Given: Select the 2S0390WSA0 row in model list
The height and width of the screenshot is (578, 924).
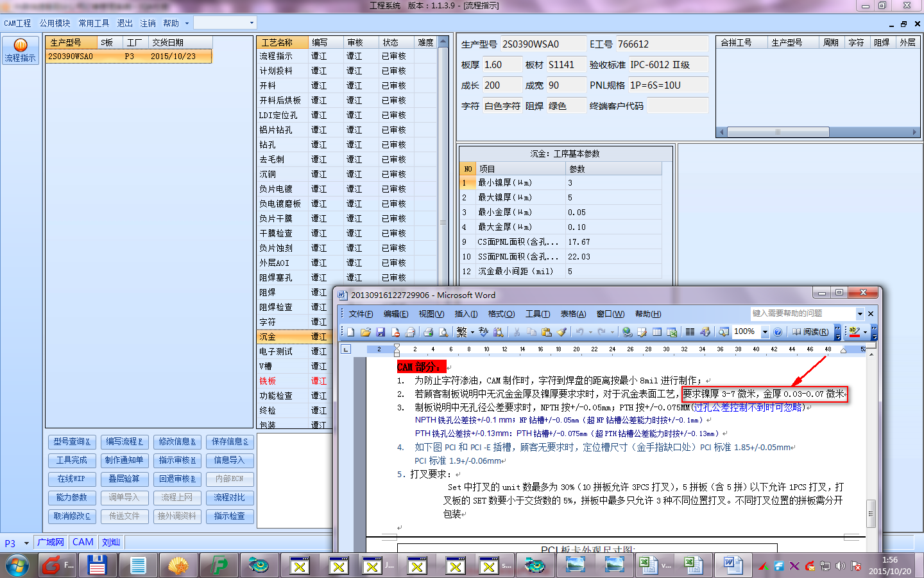Looking at the screenshot, I should [x=129, y=57].
